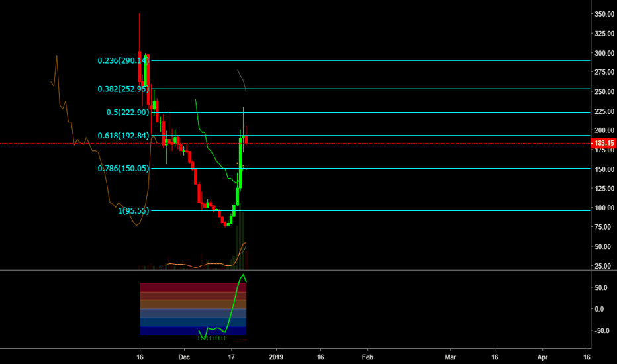Viewport: 617px width, 364px height.
Task: Click the 1(95.55) Fibonacci level label
Action: coord(134,211)
